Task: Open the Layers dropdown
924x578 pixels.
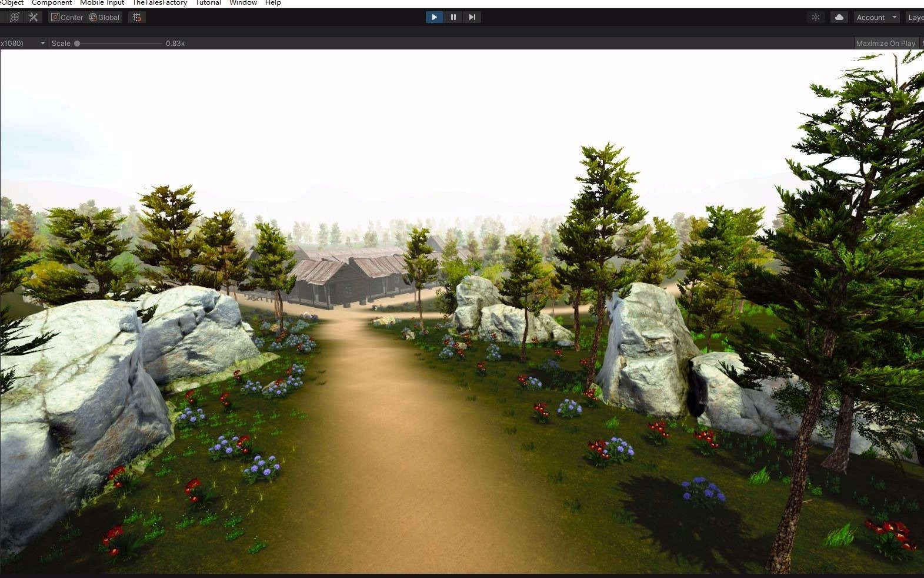Action: point(915,17)
